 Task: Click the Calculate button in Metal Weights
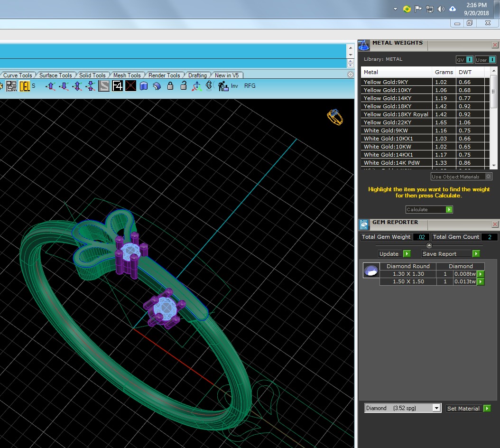pos(429,209)
